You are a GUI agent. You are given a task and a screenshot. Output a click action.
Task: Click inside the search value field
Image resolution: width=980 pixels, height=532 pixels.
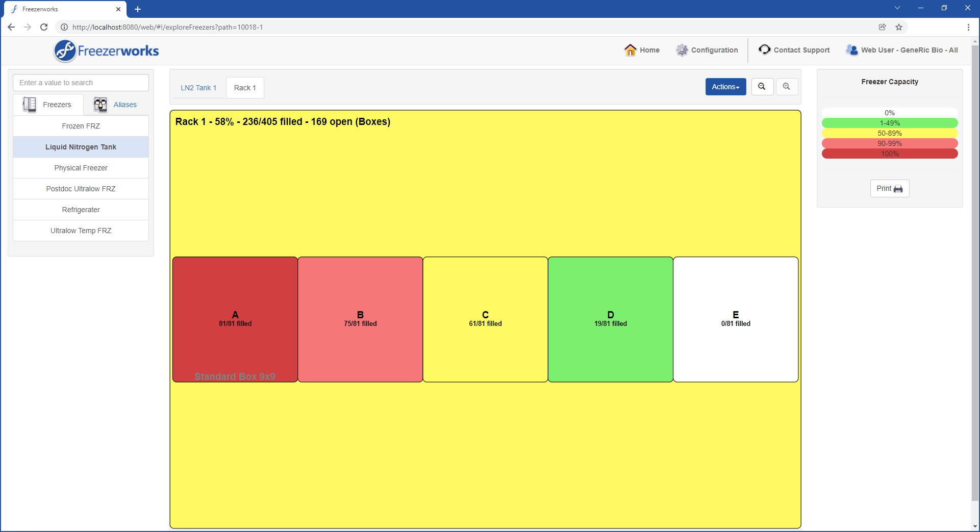pyautogui.click(x=81, y=83)
